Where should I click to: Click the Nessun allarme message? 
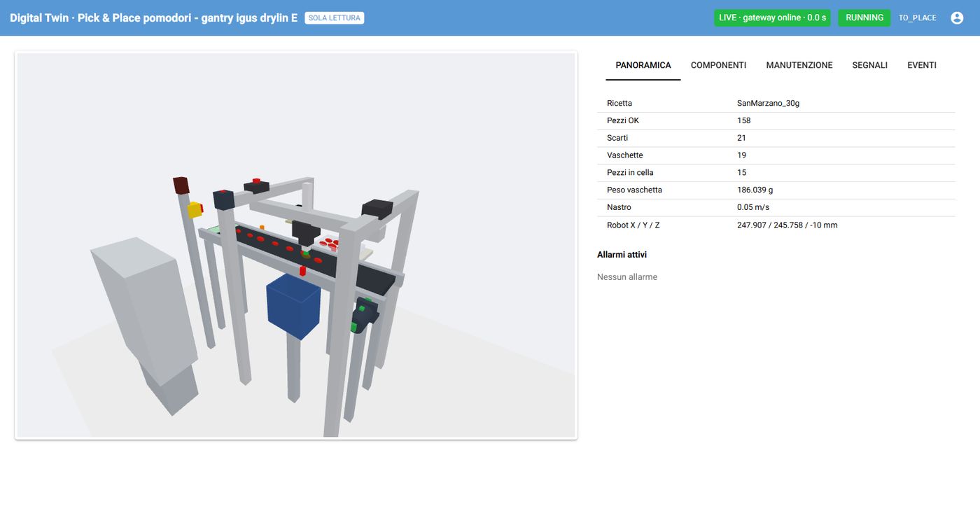point(627,277)
